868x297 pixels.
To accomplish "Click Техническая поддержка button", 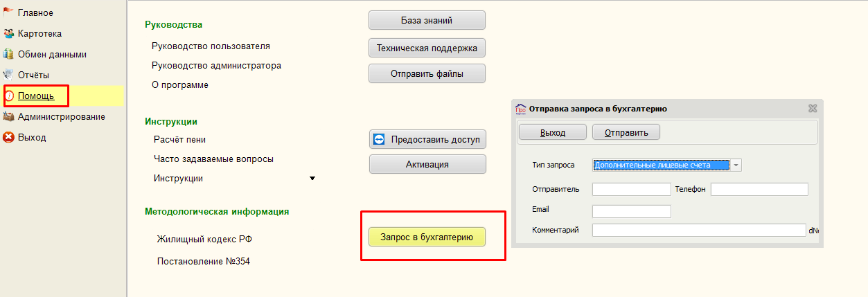I will tap(427, 48).
